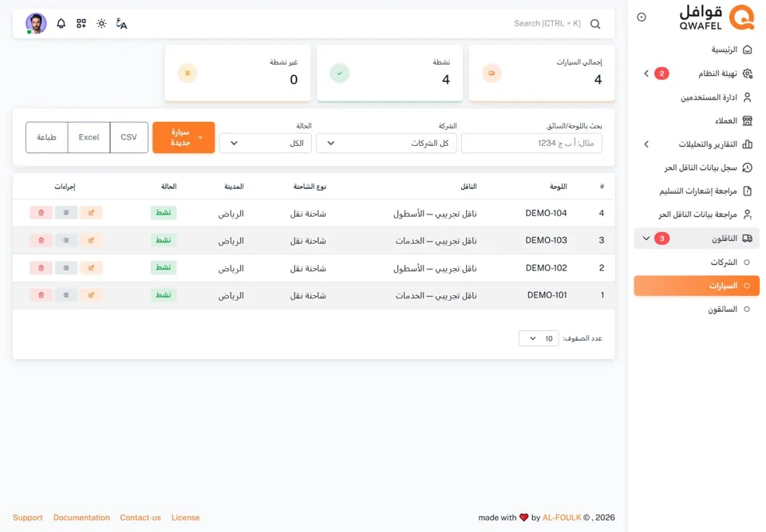Toggle the light/dark theme sun icon
Viewport: 766px width, 532px height.
(x=101, y=23)
